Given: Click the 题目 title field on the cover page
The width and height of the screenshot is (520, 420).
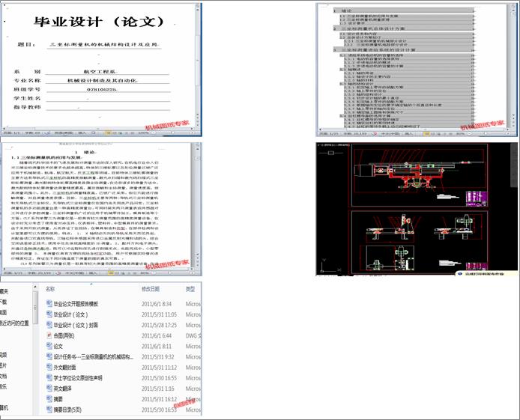Looking at the screenshot, I should coord(104,44).
